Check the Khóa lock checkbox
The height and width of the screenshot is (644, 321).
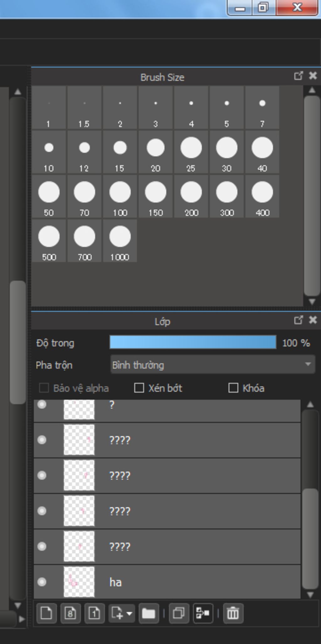[233, 388]
